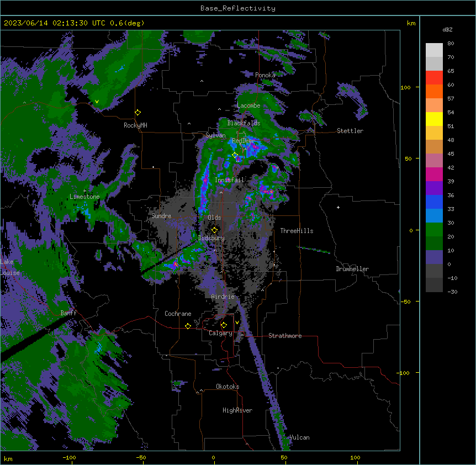Select the Sundre label

(x=161, y=216)
